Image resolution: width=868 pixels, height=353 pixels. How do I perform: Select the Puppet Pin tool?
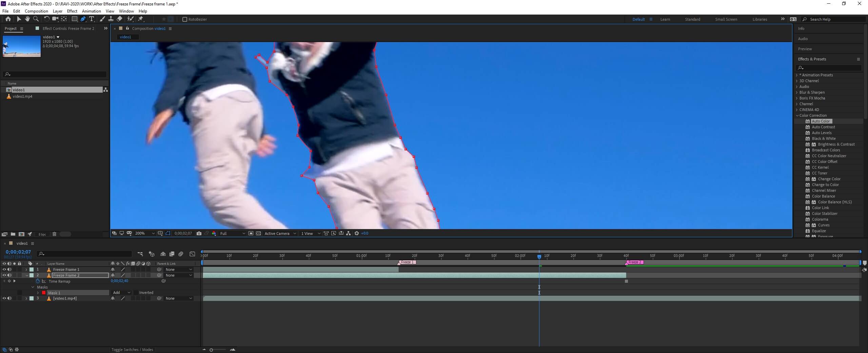point(141,19)
